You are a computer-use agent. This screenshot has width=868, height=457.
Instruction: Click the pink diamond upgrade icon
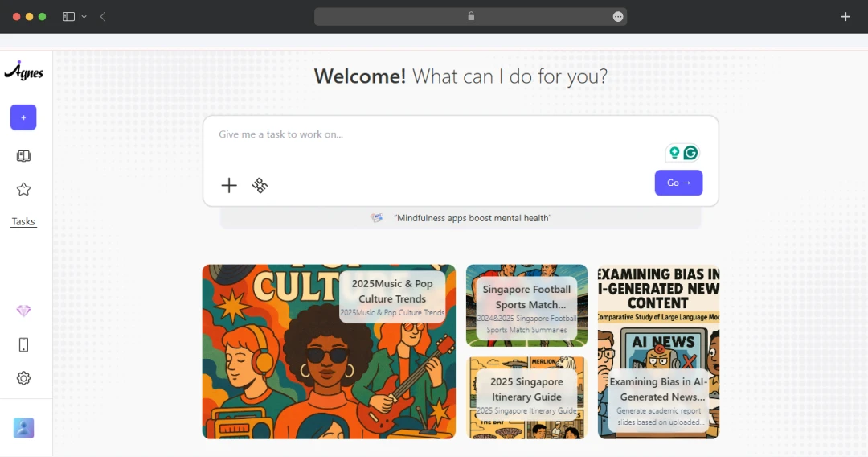pyautogui.click(x=23, y=311)
